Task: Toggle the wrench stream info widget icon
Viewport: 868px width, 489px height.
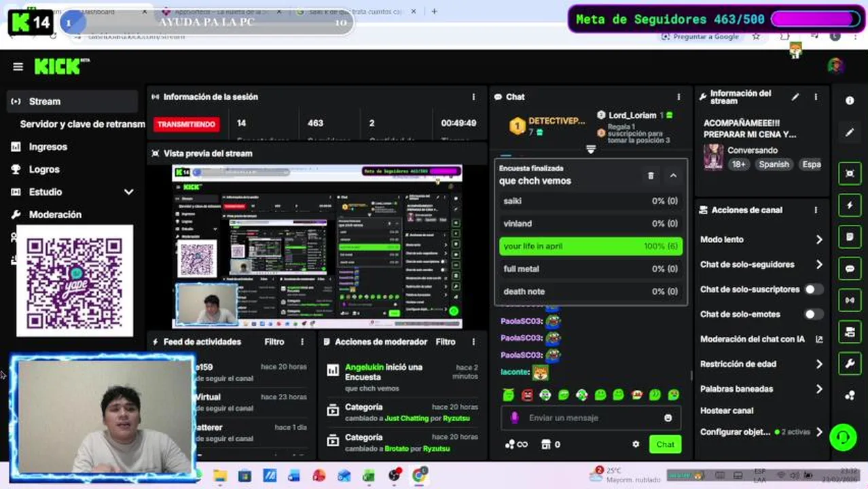Action: [850, 364]
